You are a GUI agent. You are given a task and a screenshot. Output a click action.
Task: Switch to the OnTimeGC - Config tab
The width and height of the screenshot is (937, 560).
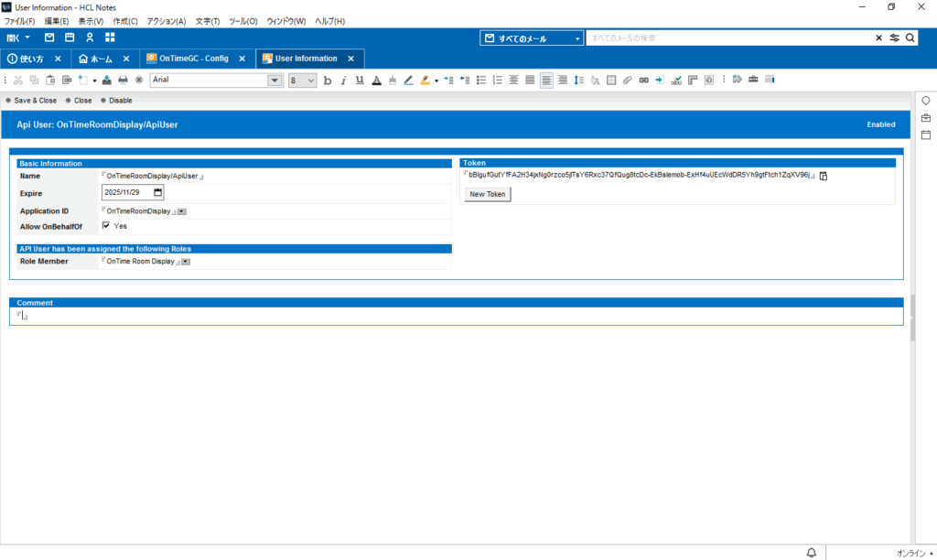click(x=193, y=59)
